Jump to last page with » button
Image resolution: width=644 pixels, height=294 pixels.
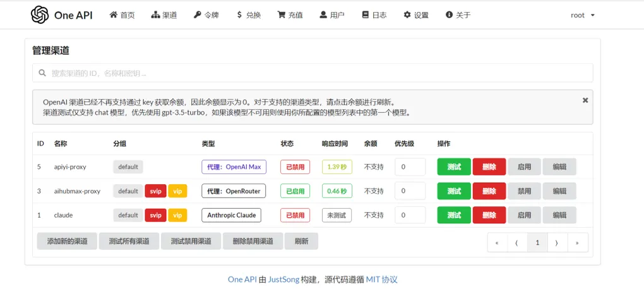pyautogui.click(x=578, y=243)
